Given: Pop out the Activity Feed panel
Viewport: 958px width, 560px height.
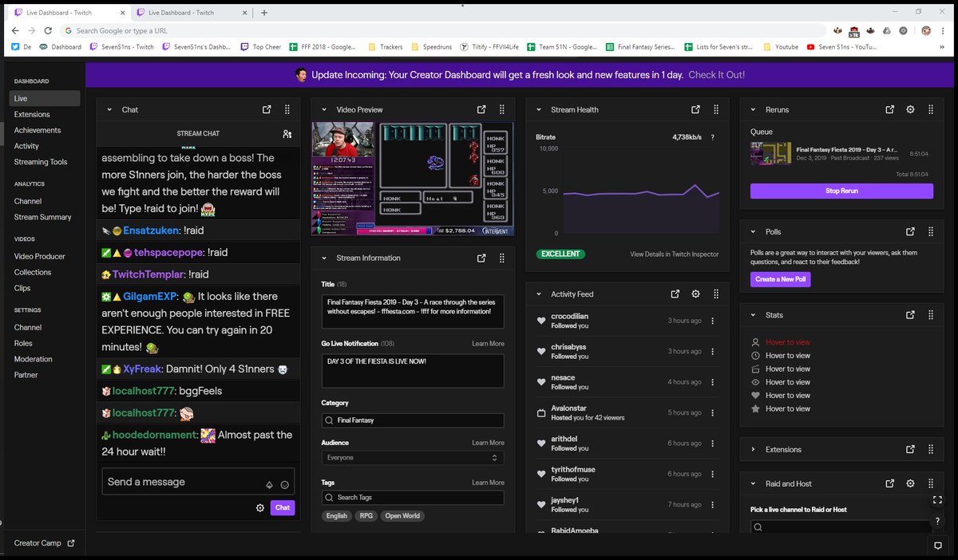Looking at the screenshot, I should tap(675, 294).
